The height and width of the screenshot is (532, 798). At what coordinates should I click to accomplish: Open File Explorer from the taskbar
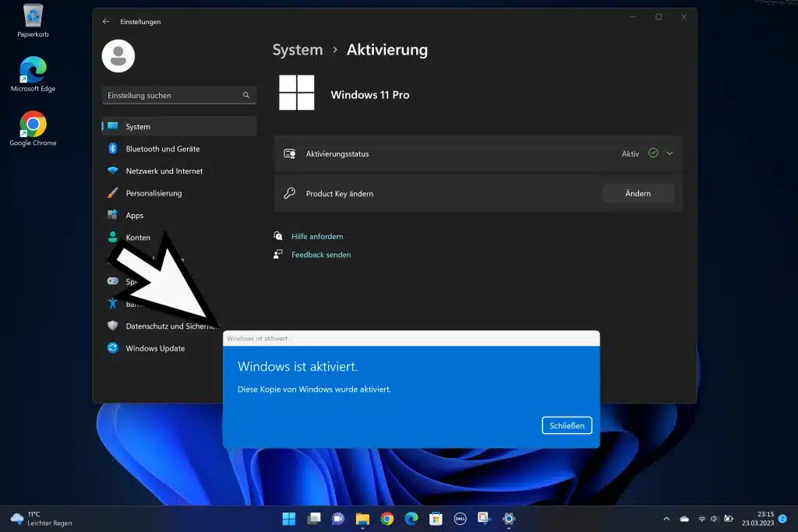tap(362, 519)
